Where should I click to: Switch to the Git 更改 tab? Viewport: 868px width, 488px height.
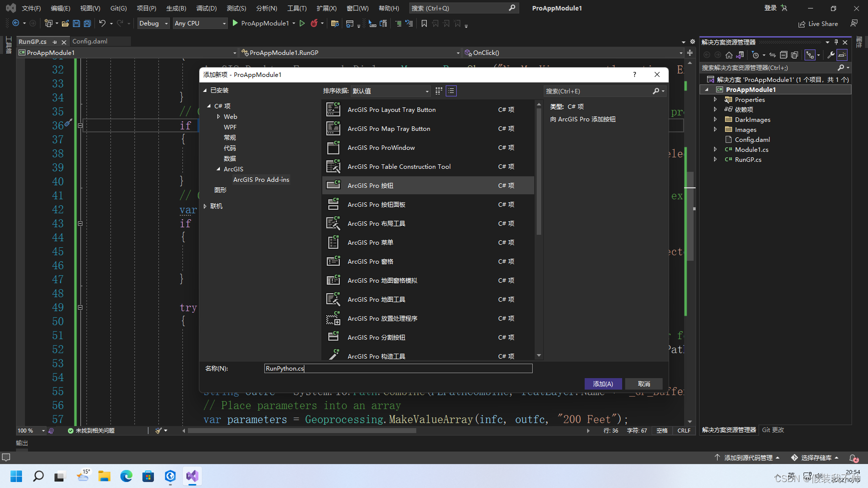[x=773, y=430]
